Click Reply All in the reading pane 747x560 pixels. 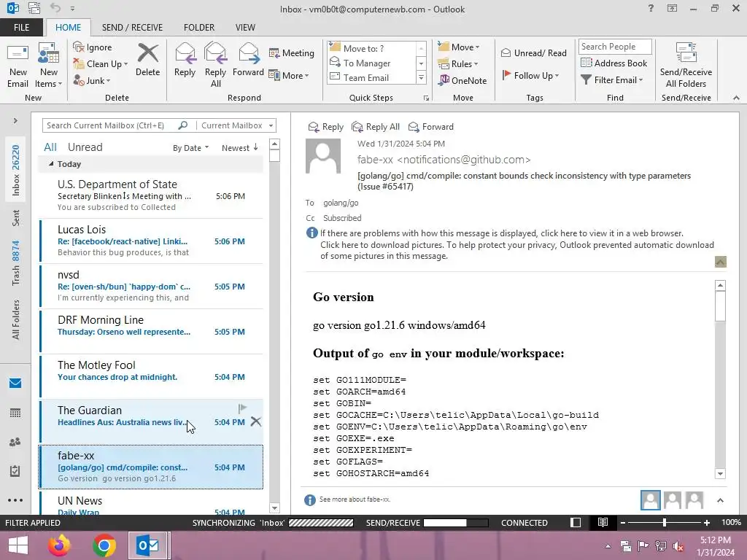point(376,127)
